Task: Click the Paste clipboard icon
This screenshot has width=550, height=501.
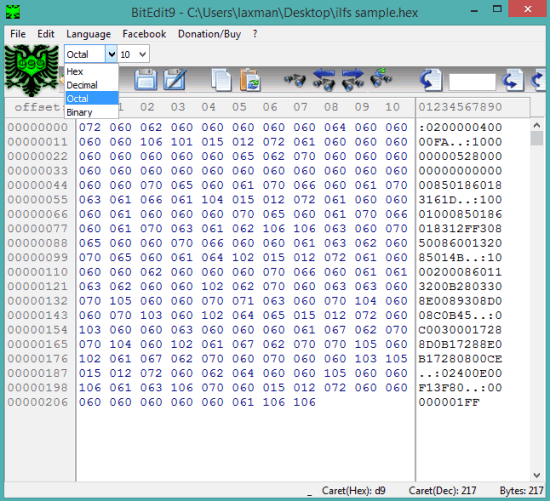Action: (x=250, y=80)
